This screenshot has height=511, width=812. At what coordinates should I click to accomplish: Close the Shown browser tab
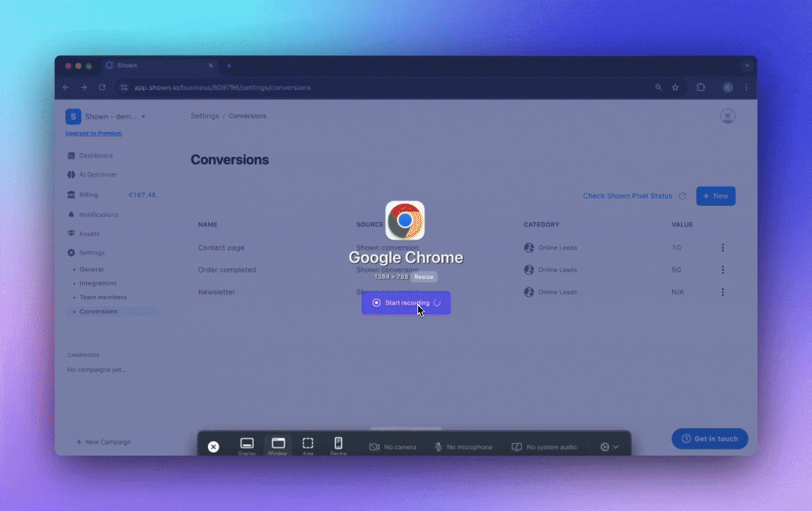pos(211,66)
